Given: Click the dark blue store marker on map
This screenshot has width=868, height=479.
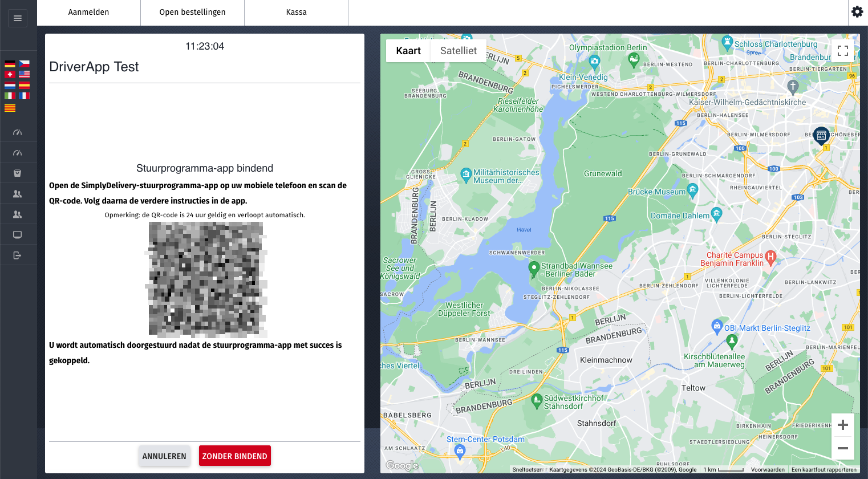Looking at the screenshot, I should coord(821,136).
